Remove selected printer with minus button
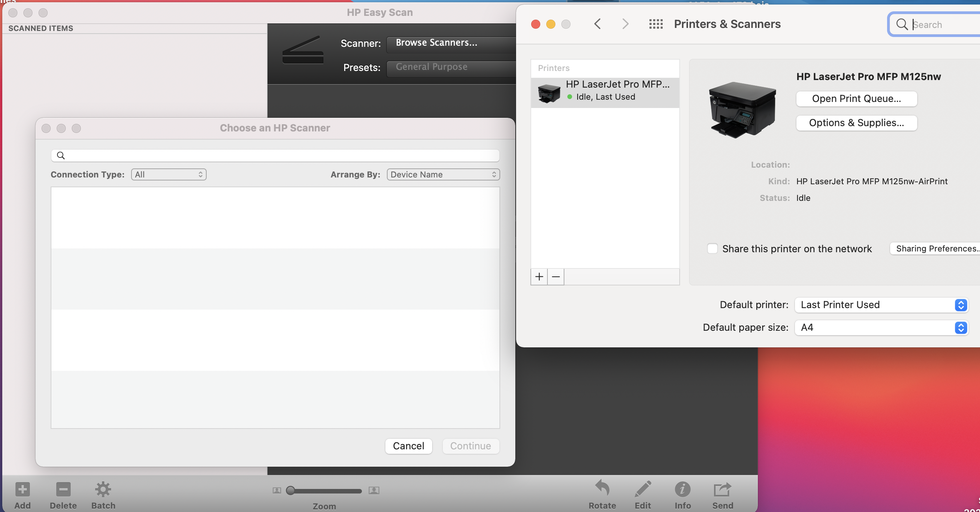The image size is (980, 512). pos(556,277)
